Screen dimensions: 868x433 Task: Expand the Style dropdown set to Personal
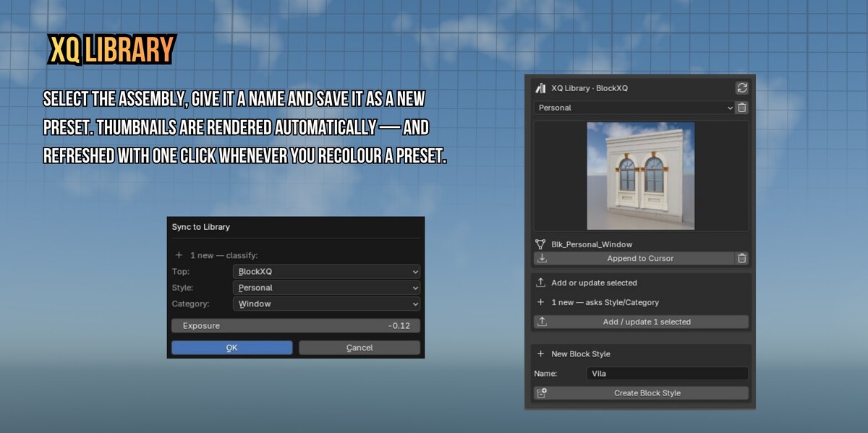tap(327, 288)
